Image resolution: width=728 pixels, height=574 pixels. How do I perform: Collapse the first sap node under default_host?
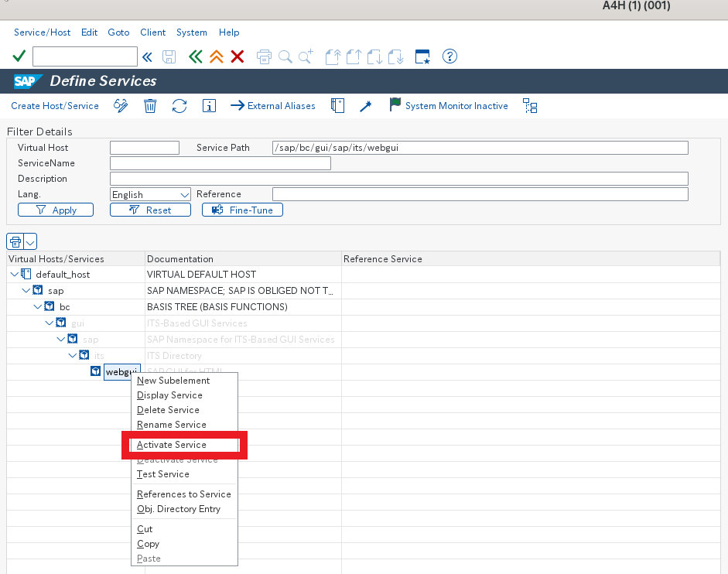[26, 290]
